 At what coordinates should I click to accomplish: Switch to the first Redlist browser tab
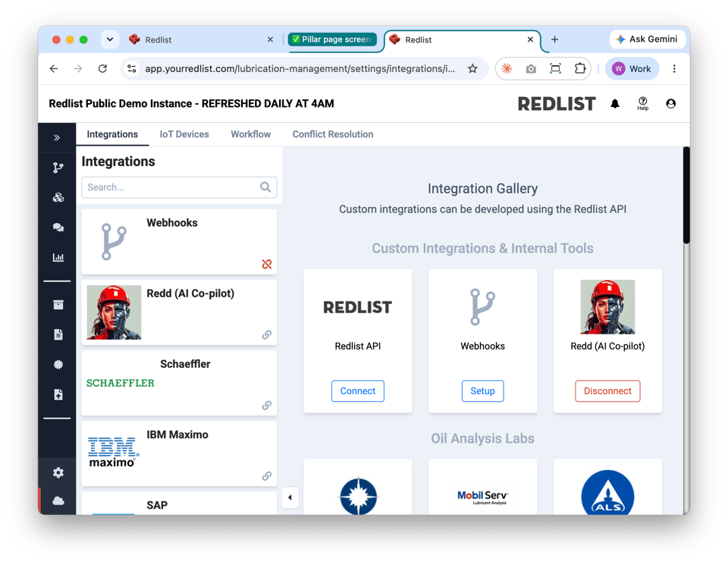(x=201, y=40)
